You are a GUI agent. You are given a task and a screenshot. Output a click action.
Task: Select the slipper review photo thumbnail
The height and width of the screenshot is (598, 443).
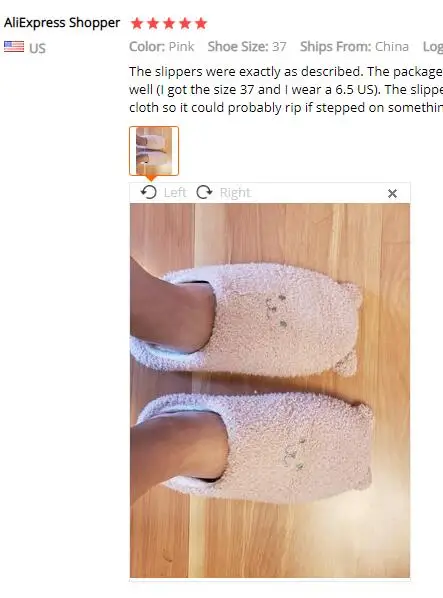(154, 151)
